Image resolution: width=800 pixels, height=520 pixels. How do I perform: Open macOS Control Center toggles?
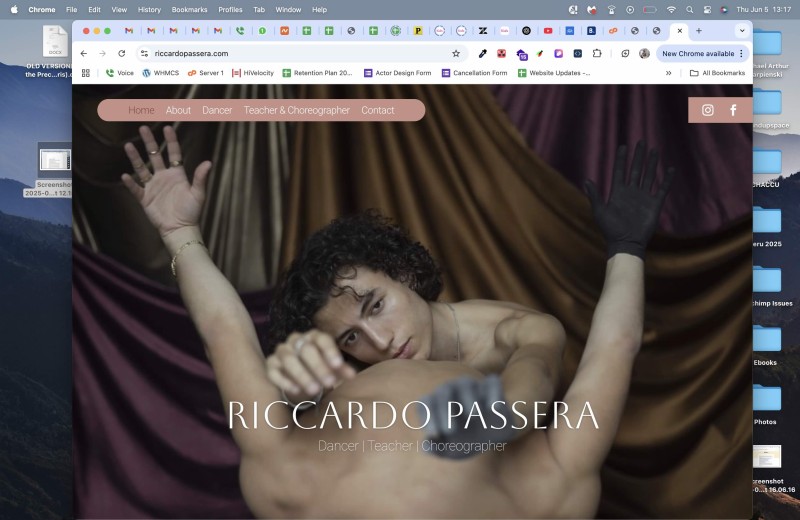click(708, 9)
